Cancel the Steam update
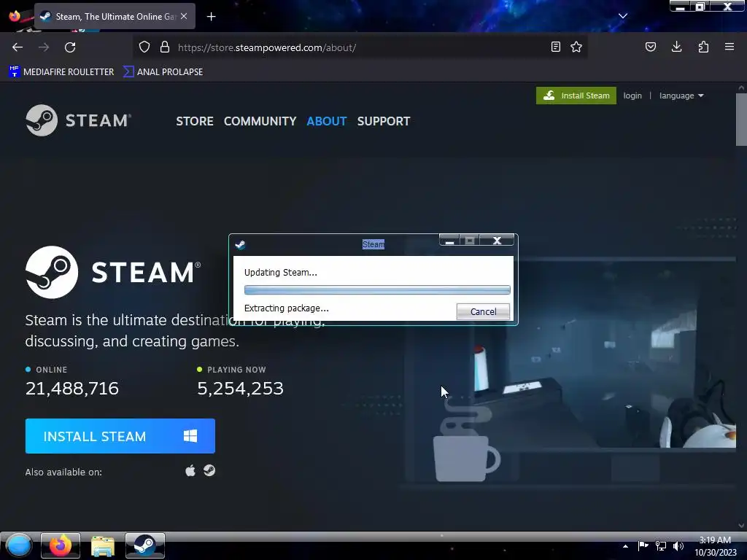Image resolution: width=747 pixels, height=560 pixels. click(x=483, y=311)
